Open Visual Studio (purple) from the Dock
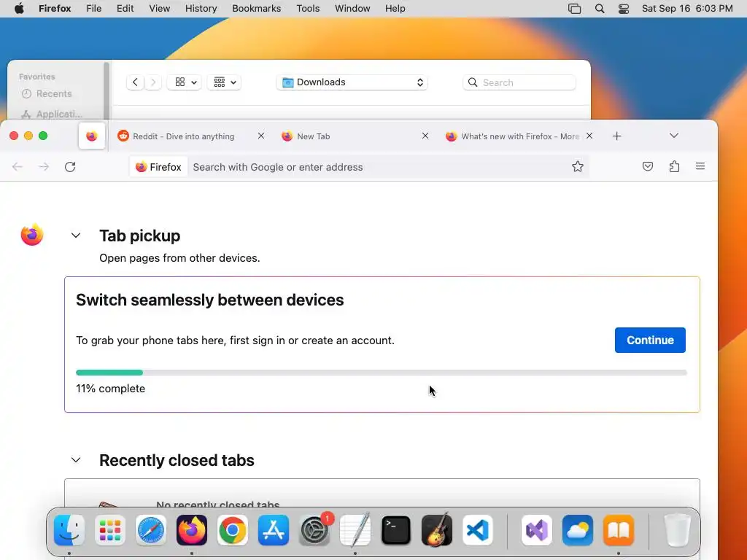Viewport: 747px width, 560px height. 537,530
